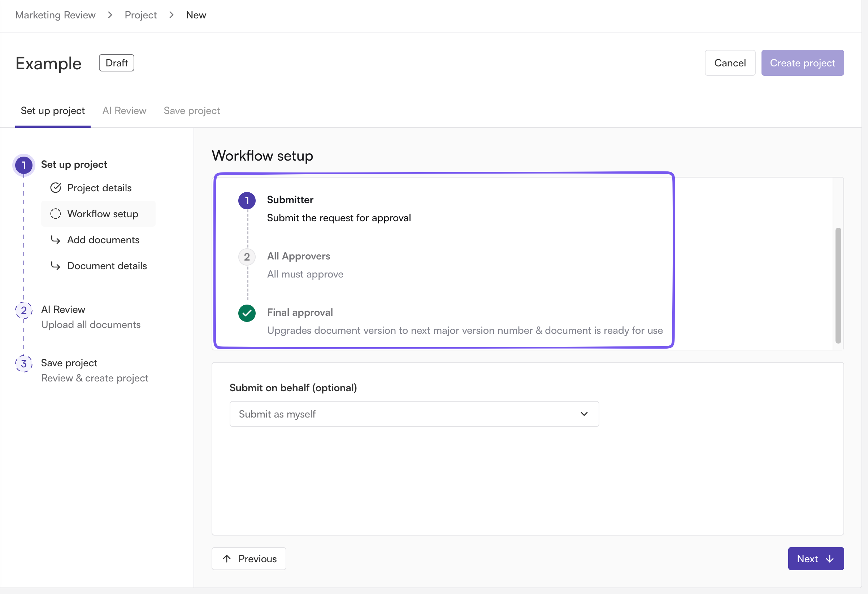This screenshot has height=594, width=868.
Task: Click Save project step in sidebar
Action: click(69, 363)
